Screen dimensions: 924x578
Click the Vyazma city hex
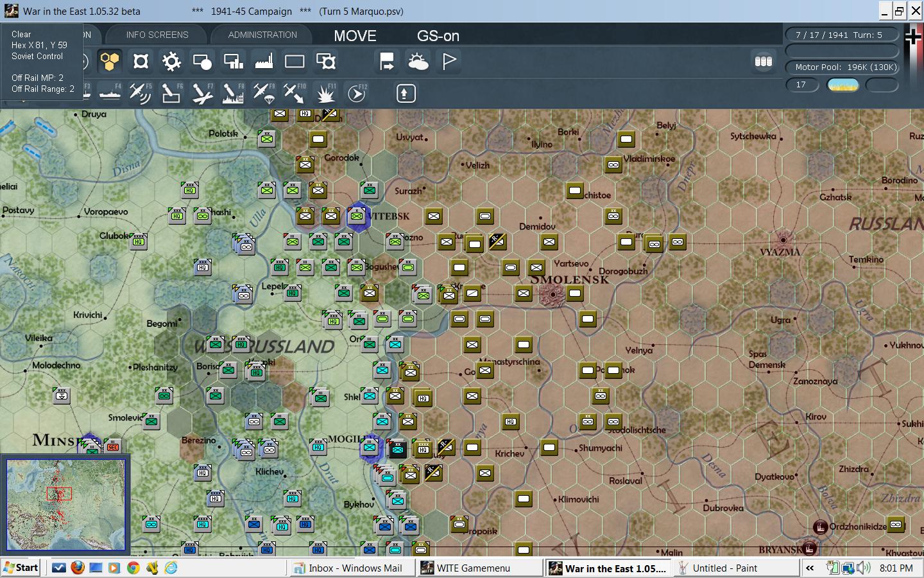coord(783,240)
